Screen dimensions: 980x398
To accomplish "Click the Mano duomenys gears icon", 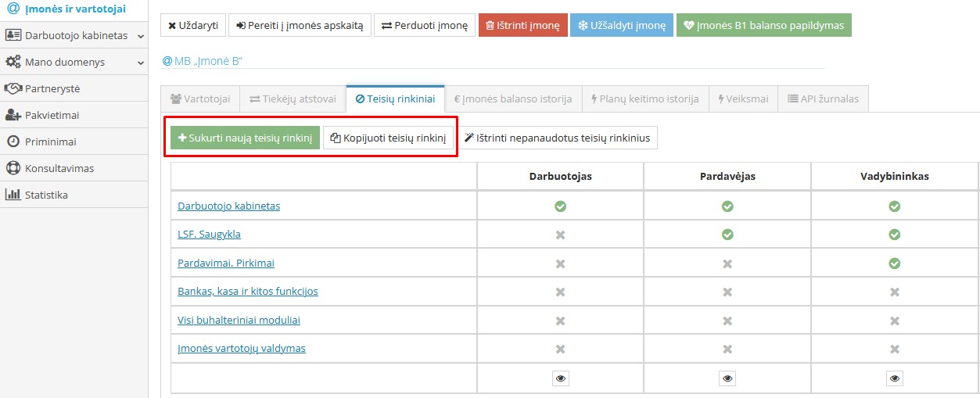I will coord(13,62).
